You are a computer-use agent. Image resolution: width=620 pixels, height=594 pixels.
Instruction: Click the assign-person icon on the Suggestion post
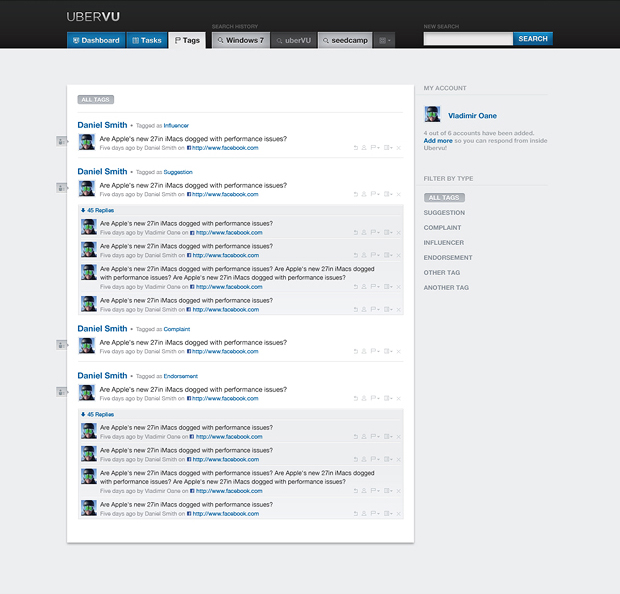point(364,195)
